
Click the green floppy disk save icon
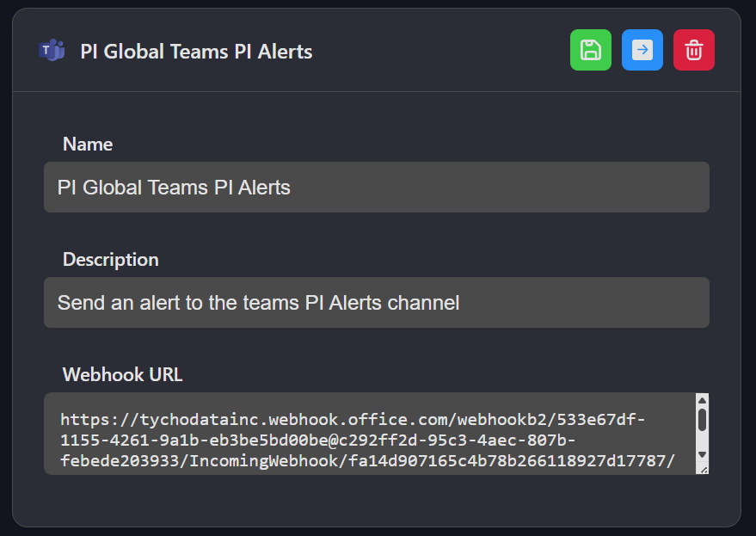tap(590, 50)
